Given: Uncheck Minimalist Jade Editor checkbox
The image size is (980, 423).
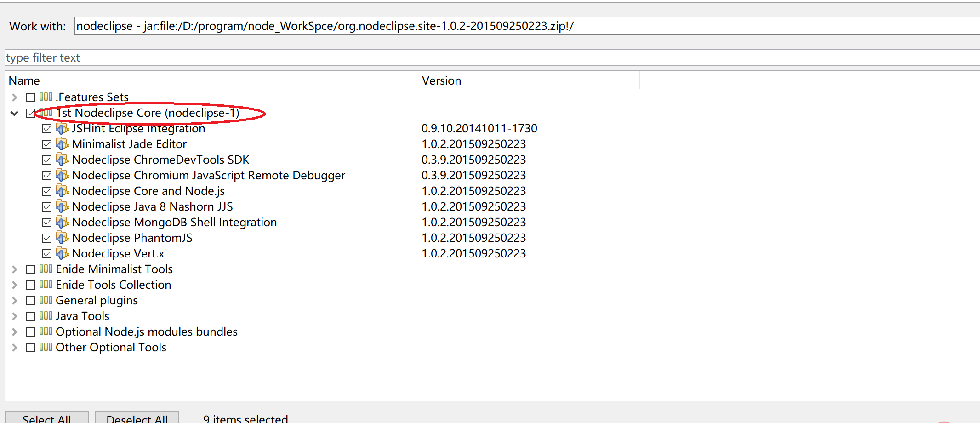Looking at the screenshot, I should (47, 144).
